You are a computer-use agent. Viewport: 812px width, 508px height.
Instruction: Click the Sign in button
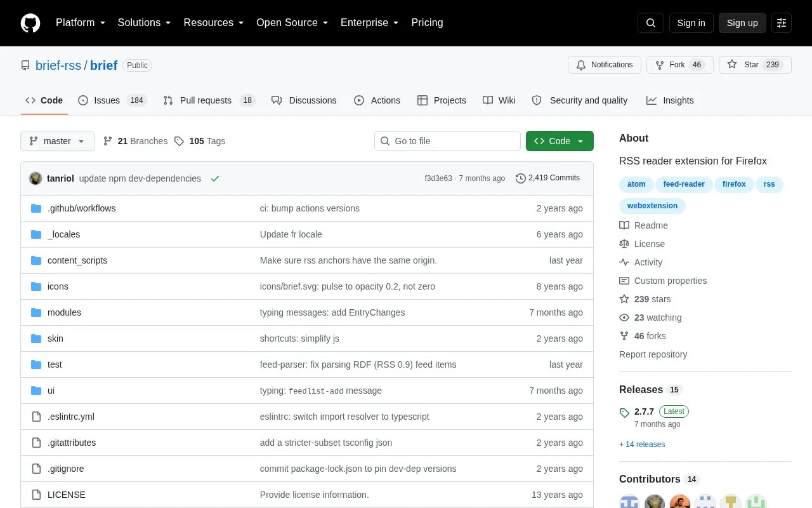[691, 23]
